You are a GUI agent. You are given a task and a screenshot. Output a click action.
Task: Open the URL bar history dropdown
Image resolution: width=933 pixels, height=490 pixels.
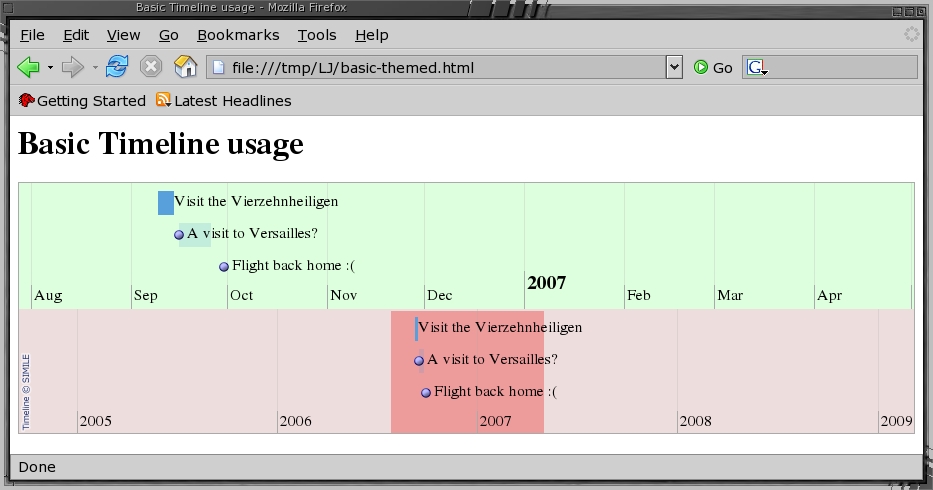(674, 67)
